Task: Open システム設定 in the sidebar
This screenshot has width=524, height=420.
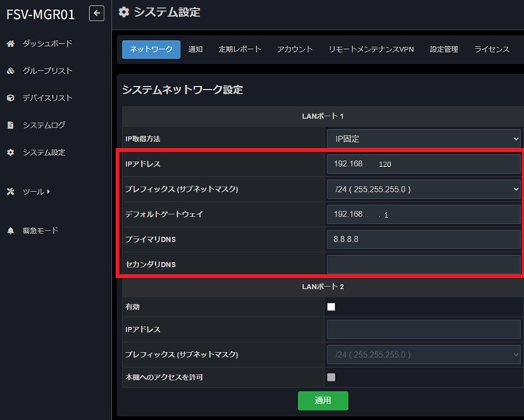Action: 44,153
